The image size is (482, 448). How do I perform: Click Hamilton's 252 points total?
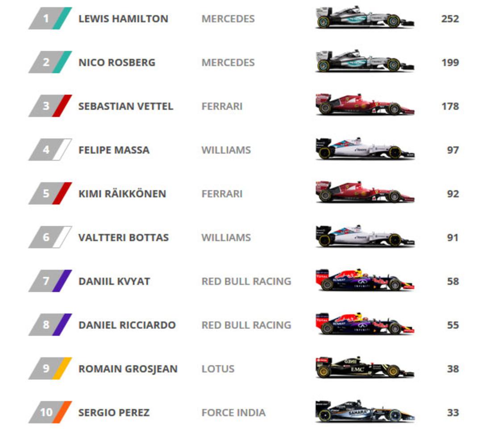click(x=450, y=19)
